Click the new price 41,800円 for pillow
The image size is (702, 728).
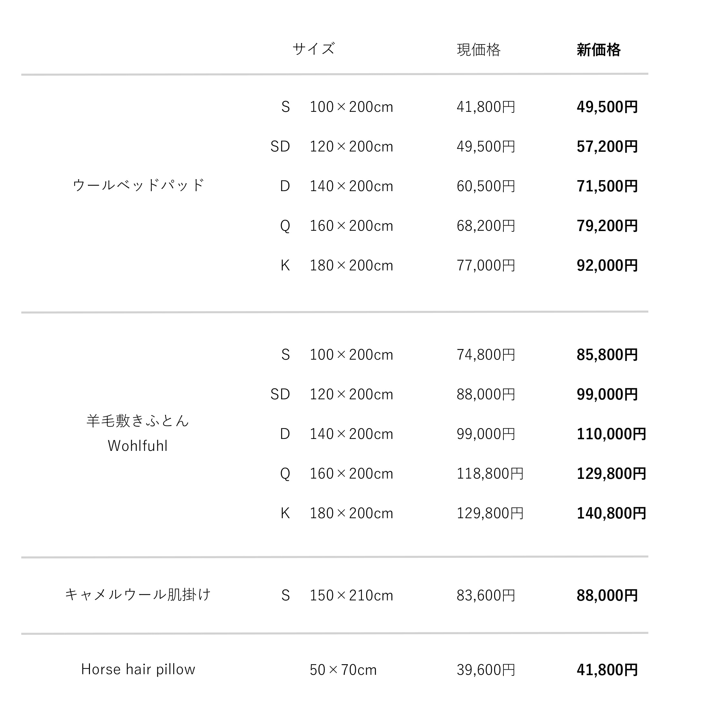pos(607,670)
